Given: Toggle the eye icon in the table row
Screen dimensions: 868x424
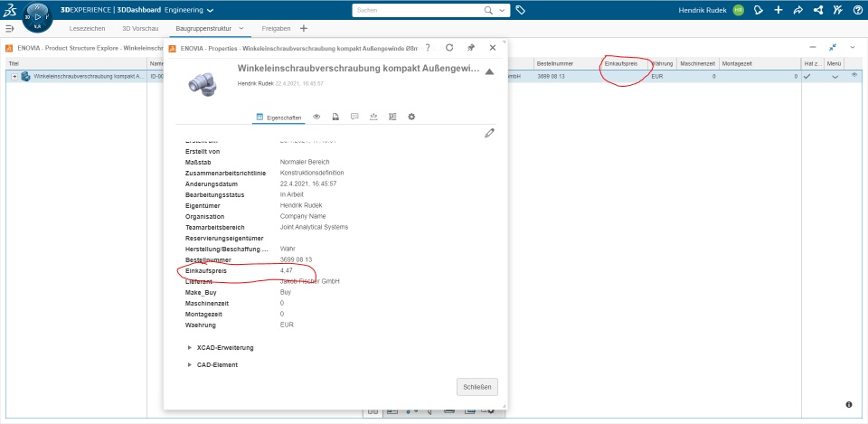Looking at the screenshot, I should click(x=854, y=75).
